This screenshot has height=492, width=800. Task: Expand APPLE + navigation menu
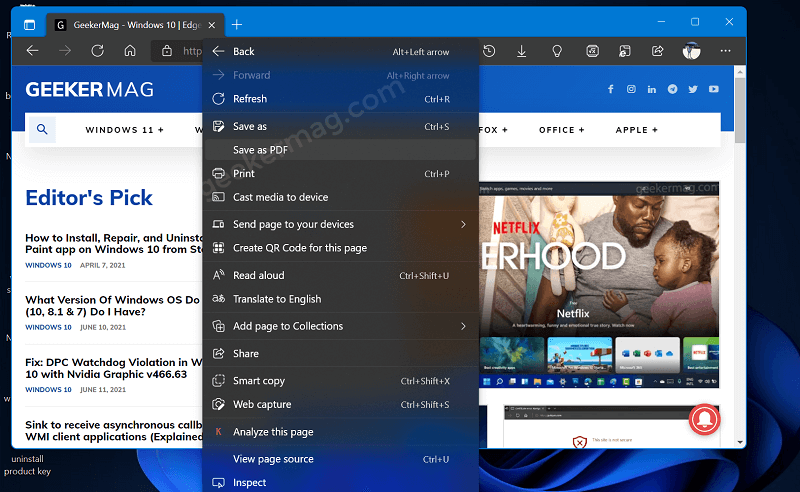(636, 130)
